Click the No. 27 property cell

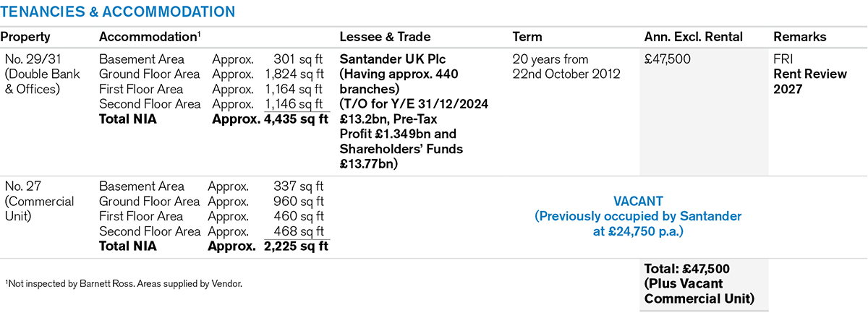click(39, 201)
